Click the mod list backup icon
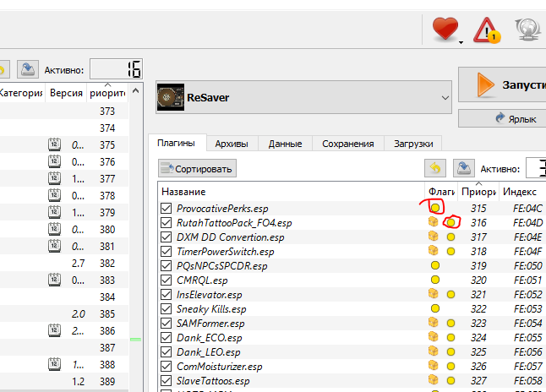546x392 pixels. pyautogui.click(x=26, y=69)
